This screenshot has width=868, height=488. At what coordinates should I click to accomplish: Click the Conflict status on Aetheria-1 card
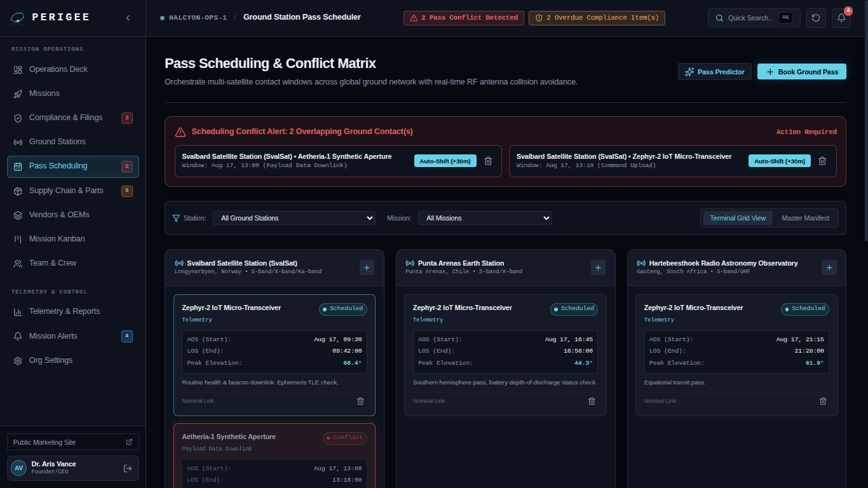[345, 438]
